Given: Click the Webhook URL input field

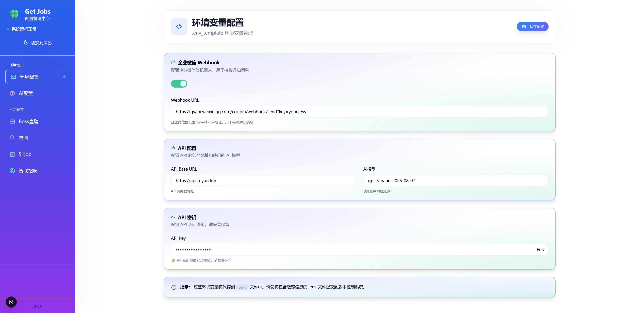Looking at the screenshot, I should click(359, 112).
